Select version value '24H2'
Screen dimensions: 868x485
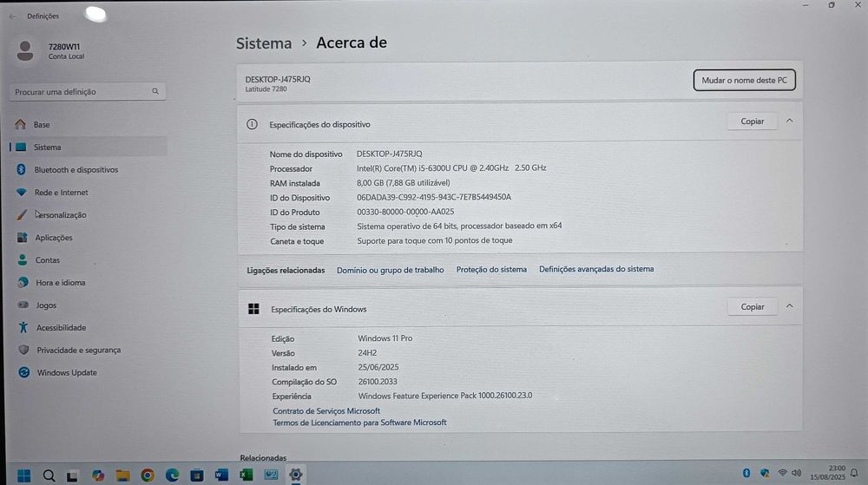[x=367, y=353]
